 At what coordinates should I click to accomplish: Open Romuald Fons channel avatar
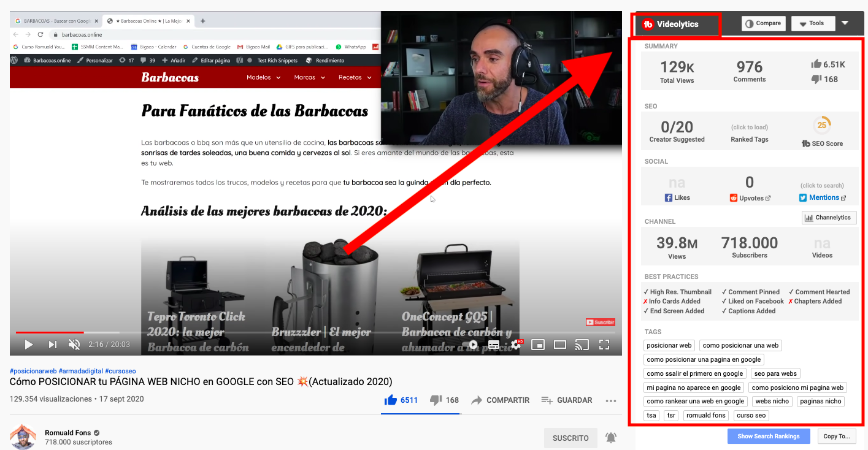coord(23,437)
